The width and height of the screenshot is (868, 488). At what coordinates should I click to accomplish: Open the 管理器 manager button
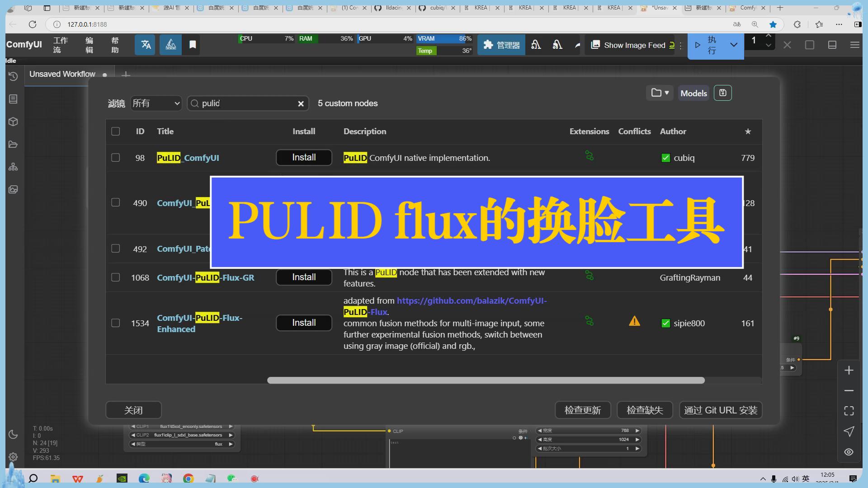(x=501, y=45)
